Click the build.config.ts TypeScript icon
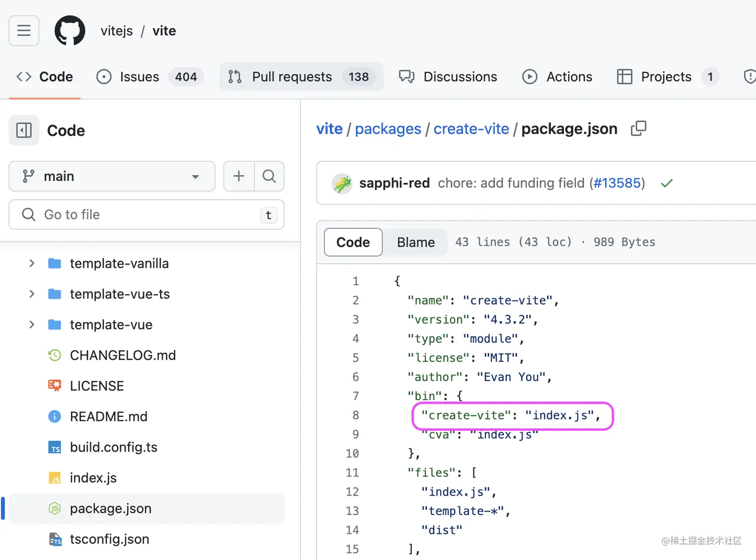 coord(54,447)
